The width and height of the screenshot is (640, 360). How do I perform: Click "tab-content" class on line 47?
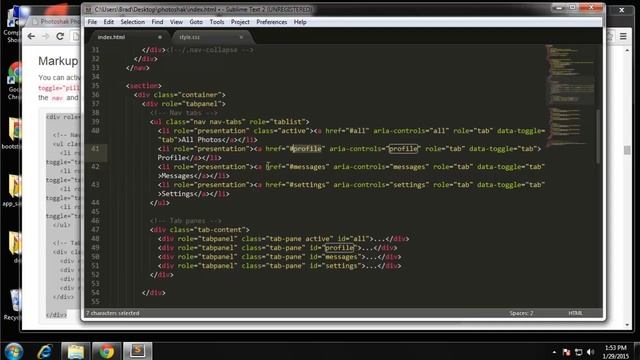[x=220, y=229]
